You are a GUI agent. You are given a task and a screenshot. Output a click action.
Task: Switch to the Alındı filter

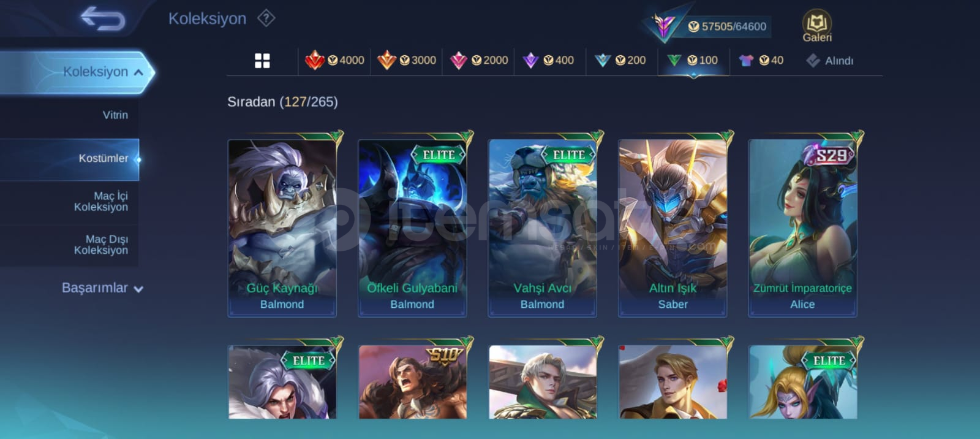tap(830, 61)
